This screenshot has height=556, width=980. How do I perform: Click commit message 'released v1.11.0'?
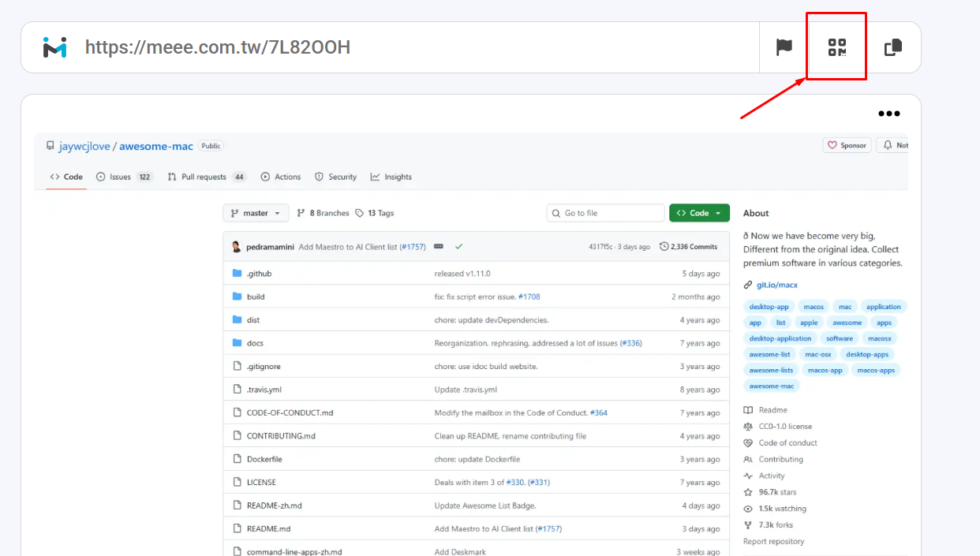coord(462,274)
